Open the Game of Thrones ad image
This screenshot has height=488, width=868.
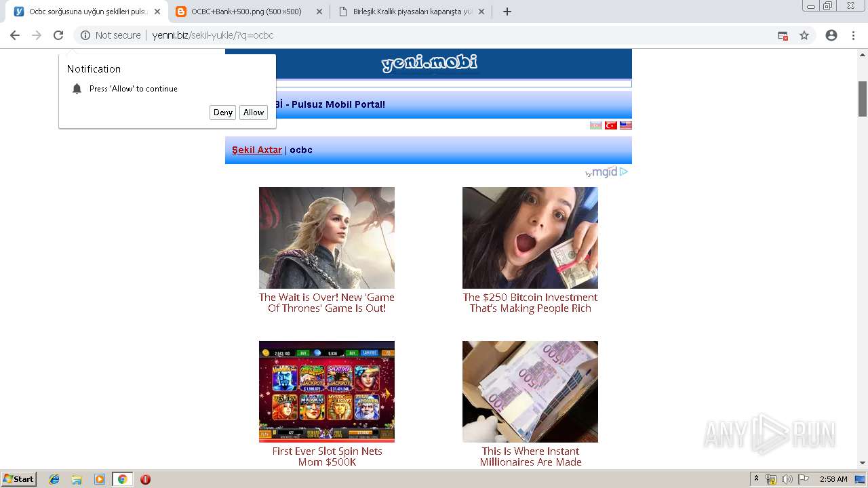point(327,238)
